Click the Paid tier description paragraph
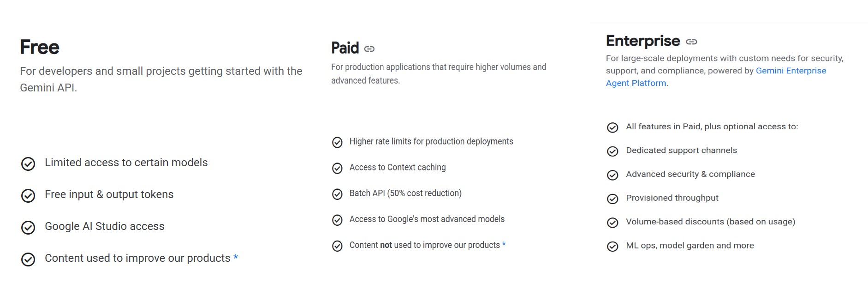 click(x=439, y=74)
